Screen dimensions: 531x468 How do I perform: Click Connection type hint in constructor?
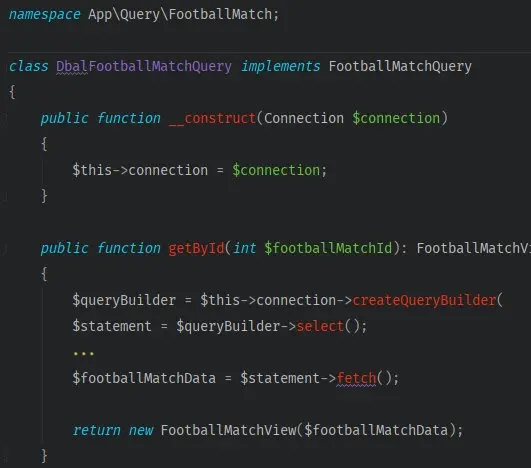pos(304,119)
